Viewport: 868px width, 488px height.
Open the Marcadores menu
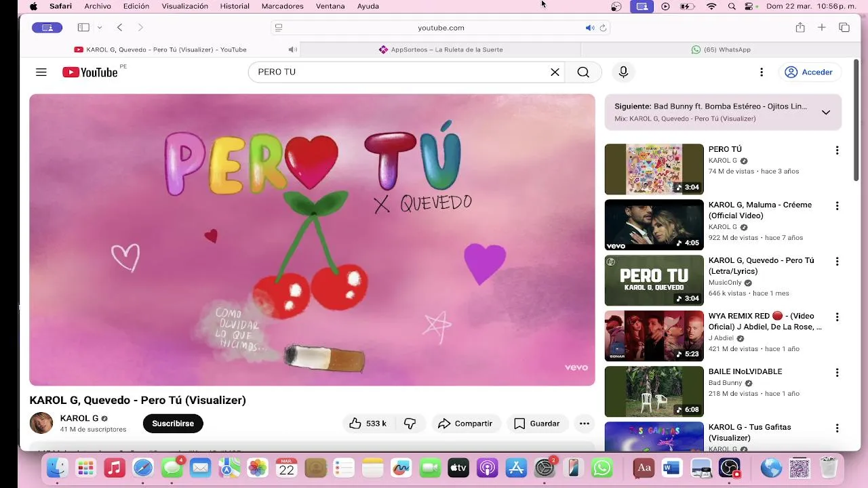tap(282, 6)
